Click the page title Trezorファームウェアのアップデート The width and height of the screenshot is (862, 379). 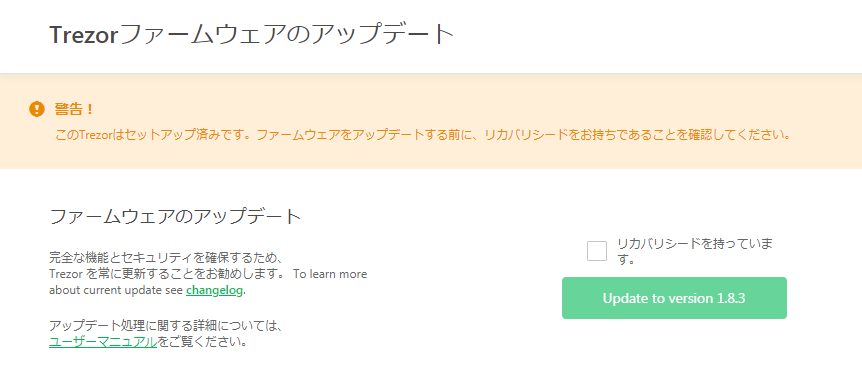(x=252, y=35)
